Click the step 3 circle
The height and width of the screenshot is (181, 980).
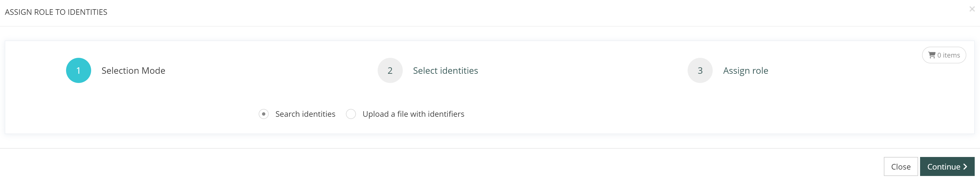(x=700, y=70)
